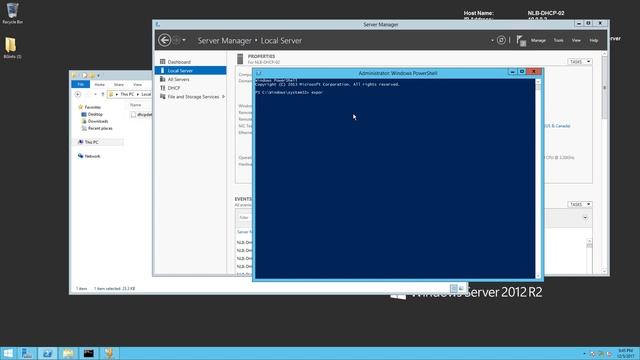Click the Windows Start button
The width and height of the screenshot is (640, 360).
coord(8,353)
